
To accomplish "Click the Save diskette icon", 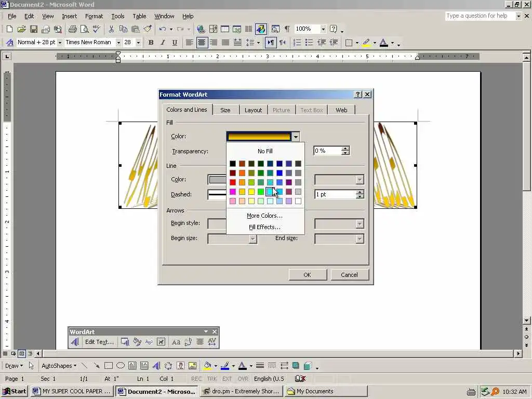I will tap(34, 29).
